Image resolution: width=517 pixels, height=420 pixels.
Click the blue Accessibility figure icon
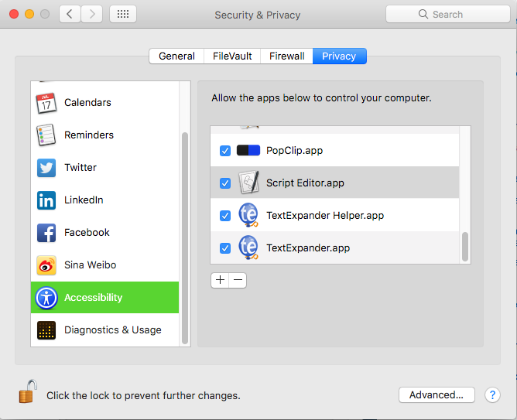click(x=46, y=298)
